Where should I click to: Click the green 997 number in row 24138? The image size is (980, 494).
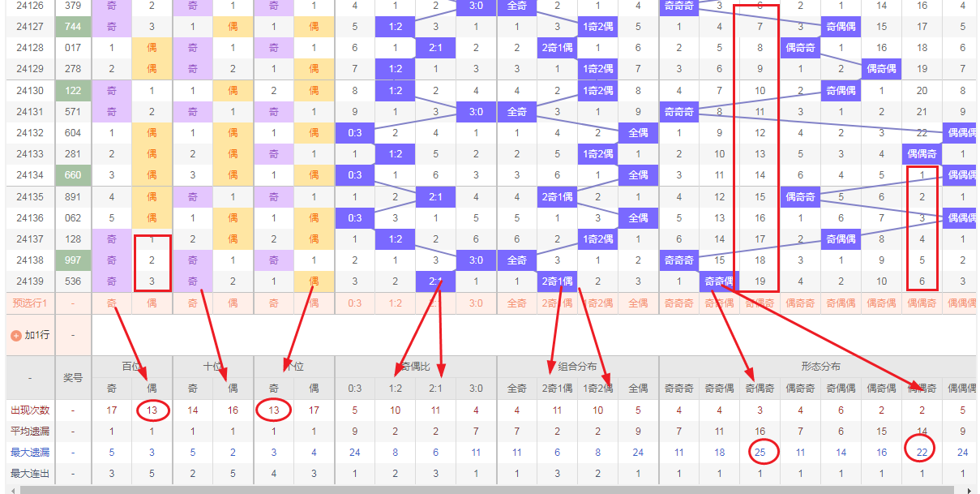[x=73, y=260]
